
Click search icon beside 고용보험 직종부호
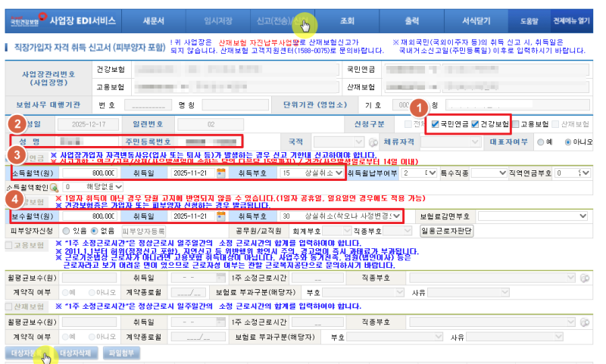[585, 278]
